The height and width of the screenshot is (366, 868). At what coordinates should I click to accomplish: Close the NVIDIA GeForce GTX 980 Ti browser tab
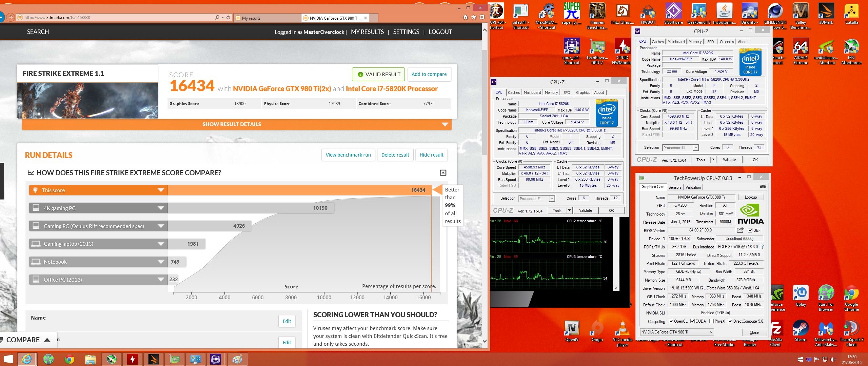366,18
